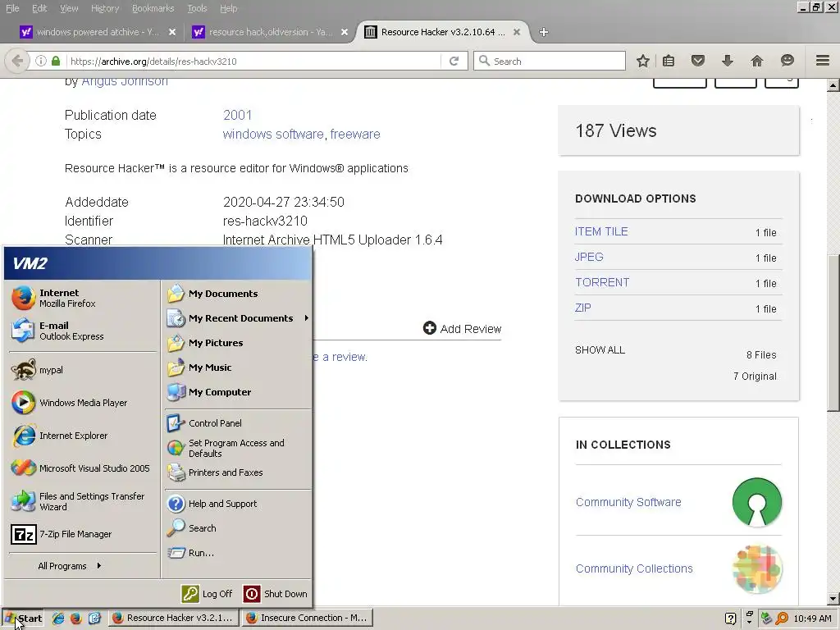The height and width of the screenshot is (630, 840).
Task: Open Microsoft Visual Studio 2005
Action: 83,468
